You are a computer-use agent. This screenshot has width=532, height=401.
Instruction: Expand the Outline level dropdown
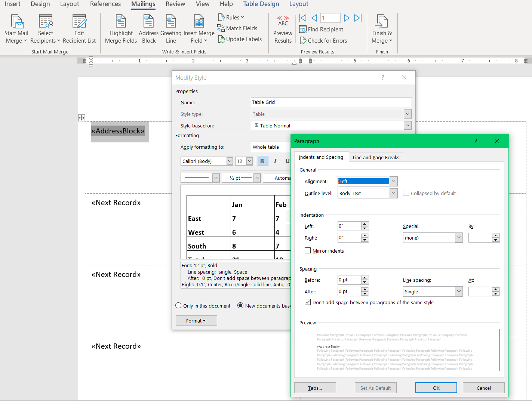point(393,193)
